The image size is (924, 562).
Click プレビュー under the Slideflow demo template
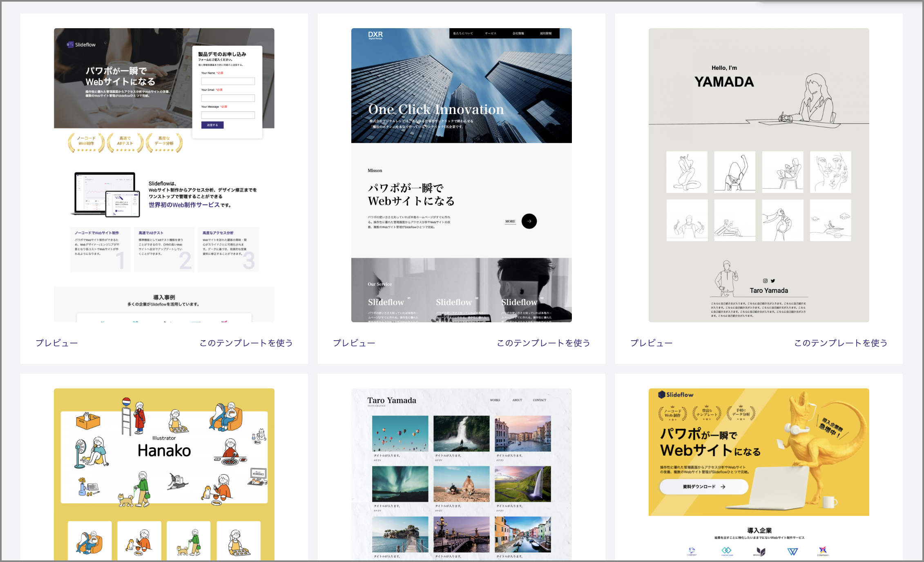[56, 343]
